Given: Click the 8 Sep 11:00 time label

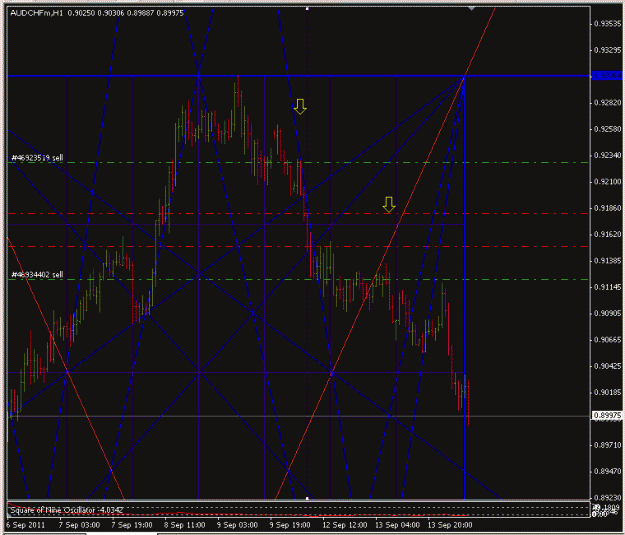Looking at the screenshot, I should point(185,525).
